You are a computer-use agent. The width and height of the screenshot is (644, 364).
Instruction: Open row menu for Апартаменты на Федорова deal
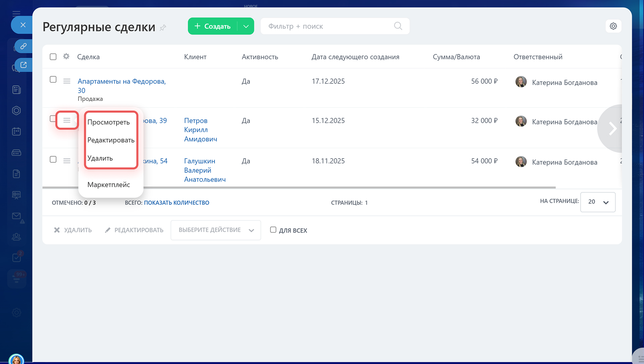coord(67,81)
